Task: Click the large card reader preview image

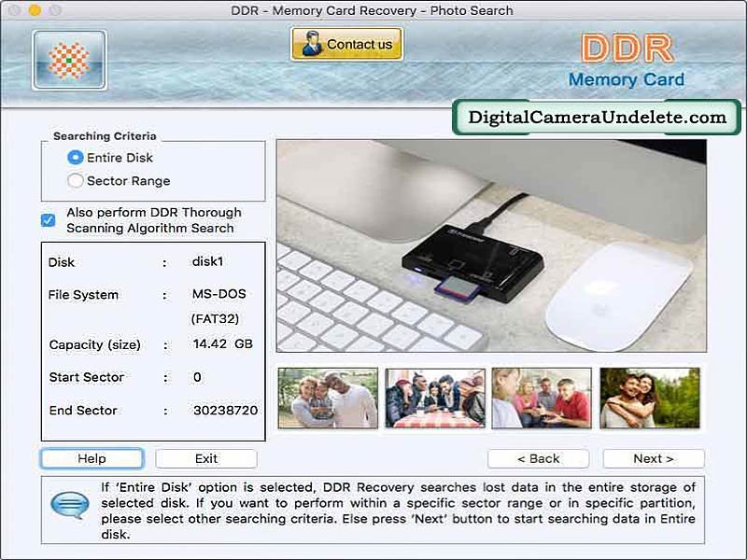Action: coord(492,245)
